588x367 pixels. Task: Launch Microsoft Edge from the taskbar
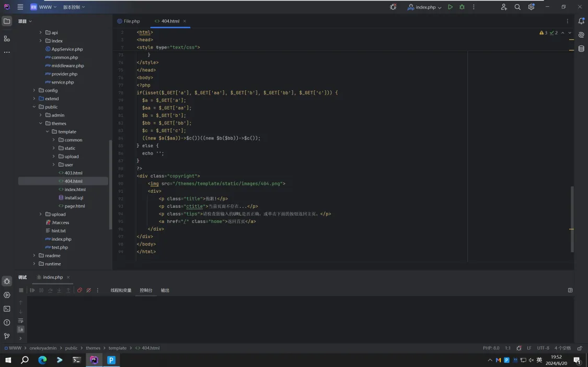click(x=42, y=360)
